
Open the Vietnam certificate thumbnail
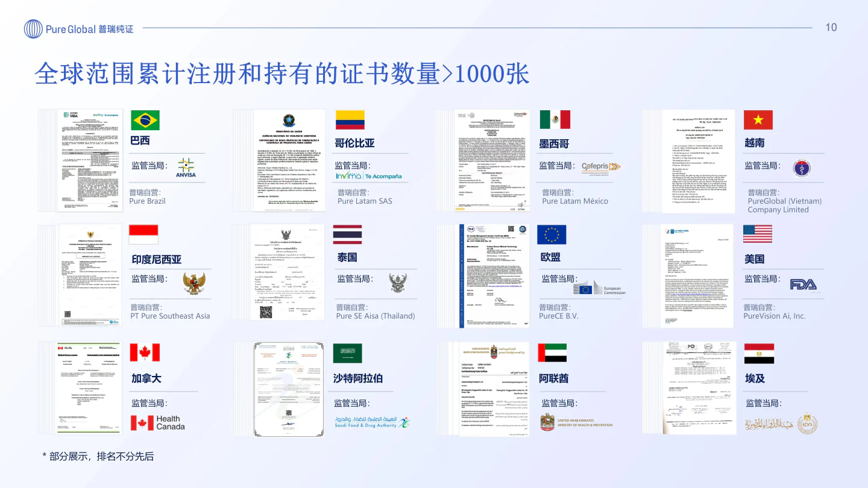tap(699, 161)
